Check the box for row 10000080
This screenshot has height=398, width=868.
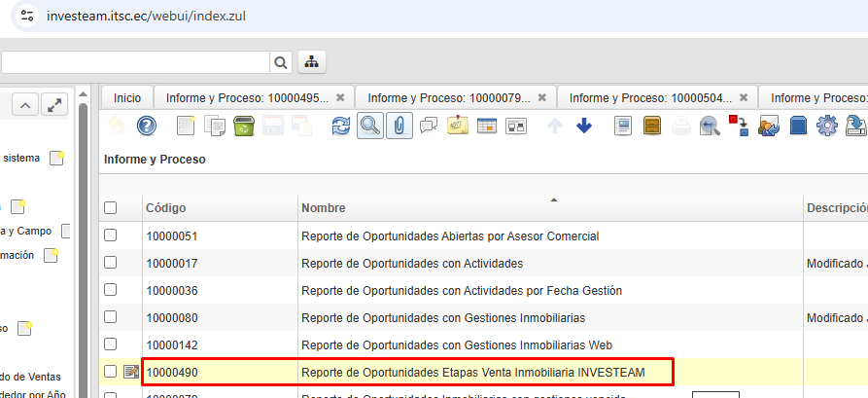coord(111,317)
